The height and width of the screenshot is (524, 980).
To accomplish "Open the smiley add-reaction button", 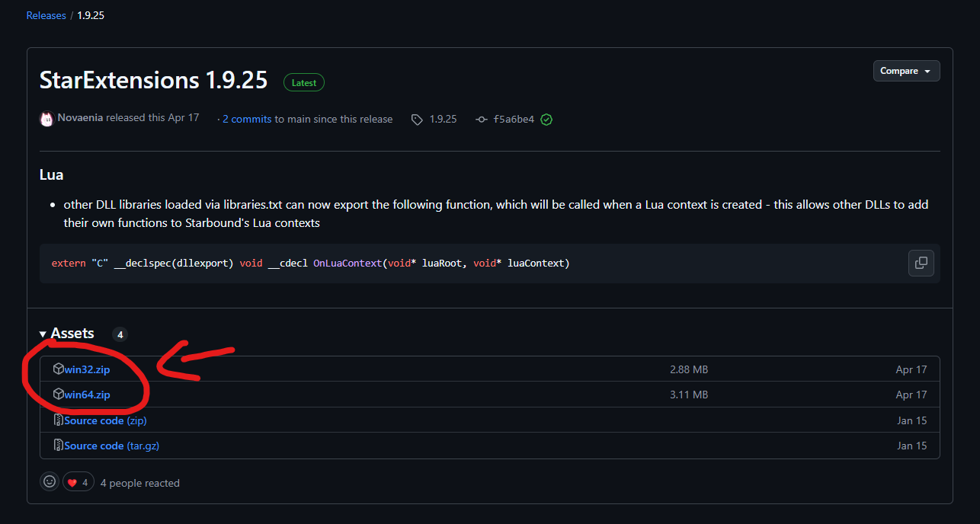I will click(x=50, y=481).
